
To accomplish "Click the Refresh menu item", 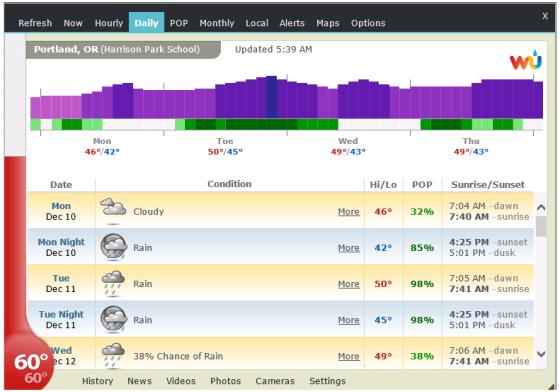I will (35, 23).
